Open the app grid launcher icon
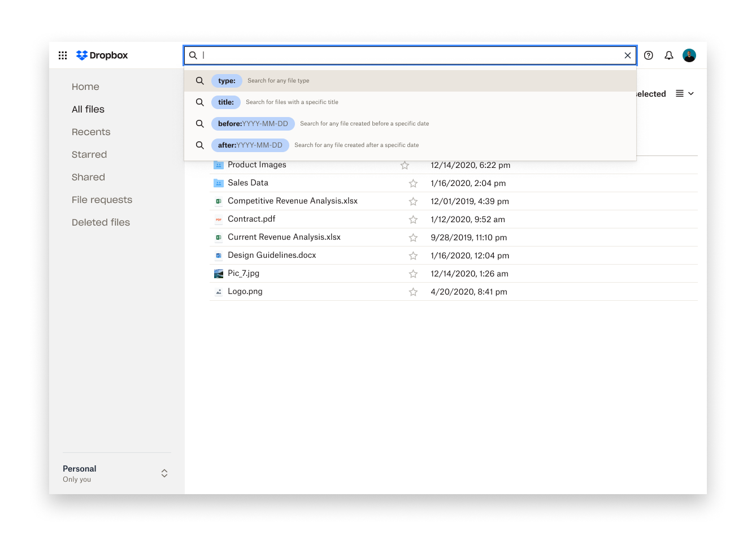Viewport: 756px width, 536px height. (x=63, y=55)
